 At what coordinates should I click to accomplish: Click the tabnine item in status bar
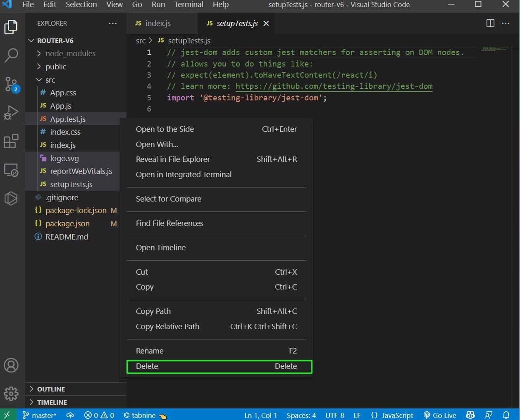tap(141, 415)
